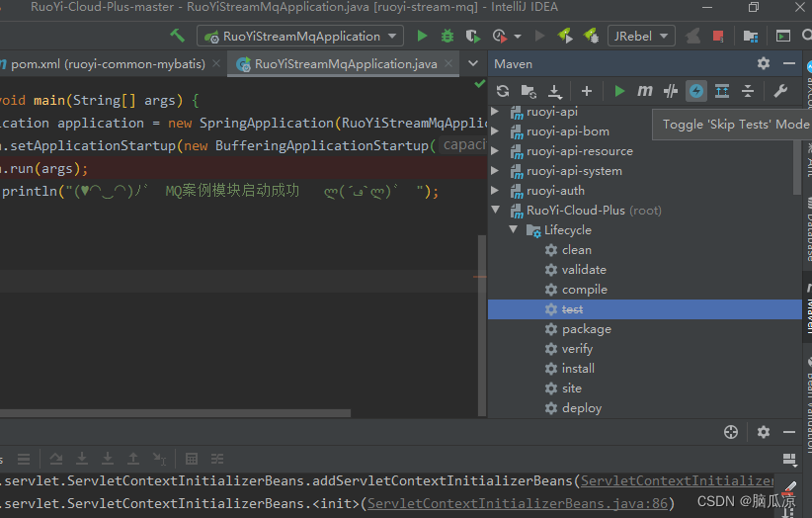Close the pom.xml editor tab
812x518 pixels.
coord(216,63)
